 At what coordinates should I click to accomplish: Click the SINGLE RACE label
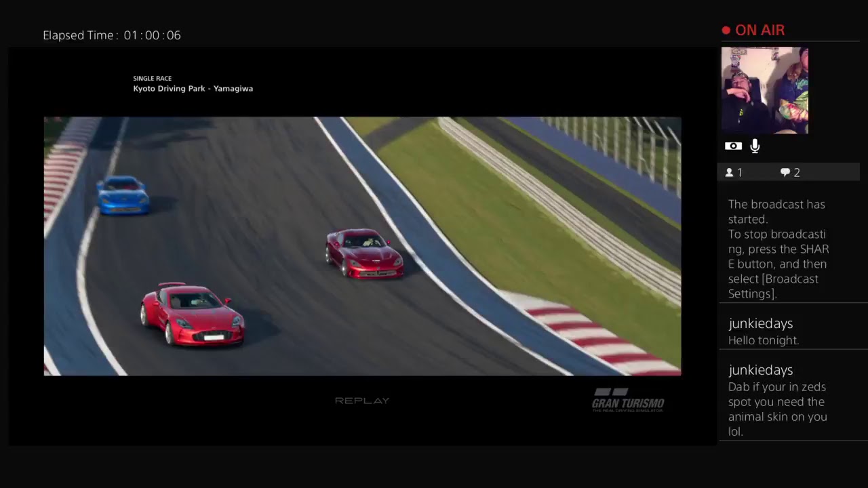pyautogui.click(x=153, y=79)
